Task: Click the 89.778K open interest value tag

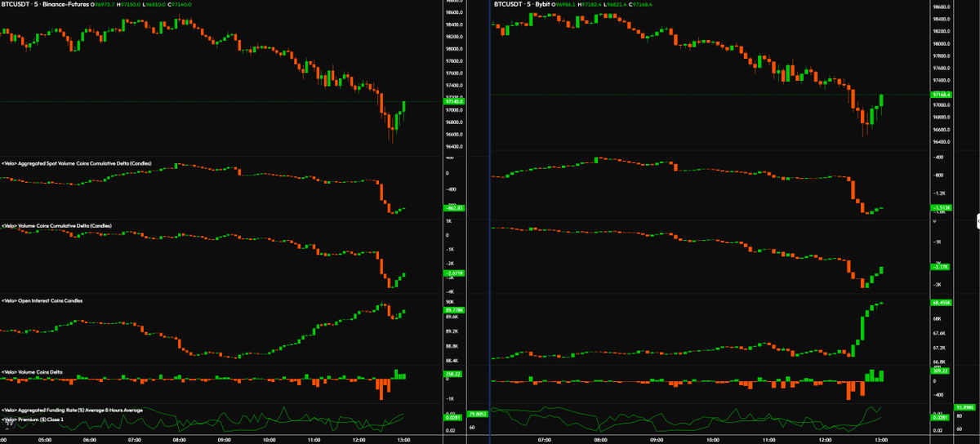Action: [x=453, y=310]
